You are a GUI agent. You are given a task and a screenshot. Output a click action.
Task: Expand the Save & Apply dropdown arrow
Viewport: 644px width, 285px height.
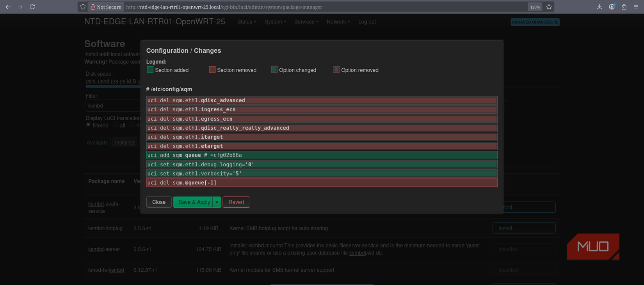pos(217,202)
